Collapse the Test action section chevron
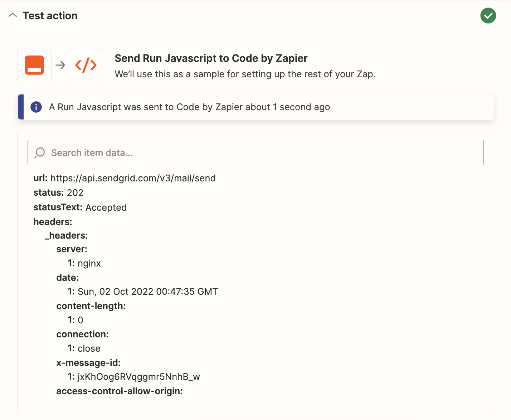 pyautogui.click(x=13, y=15)
